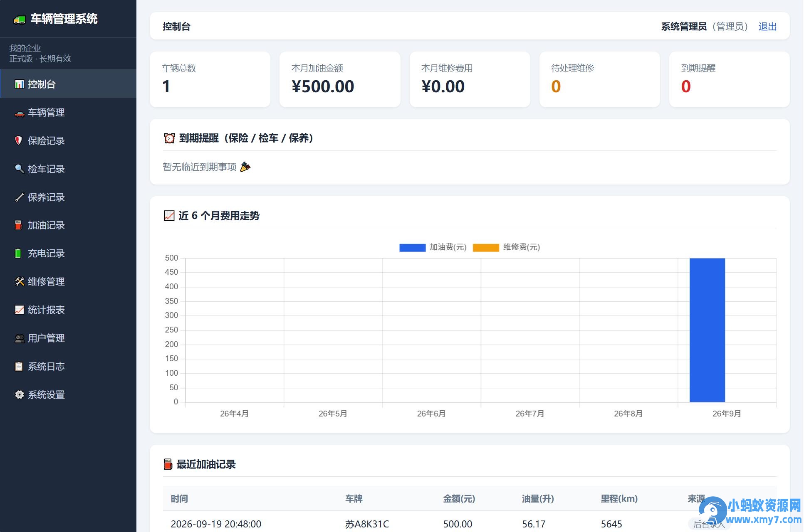The height and width of the screenshot is (532, 804).
Task: Click the 系统管理员 user name
Action: (x=684, y=27)
